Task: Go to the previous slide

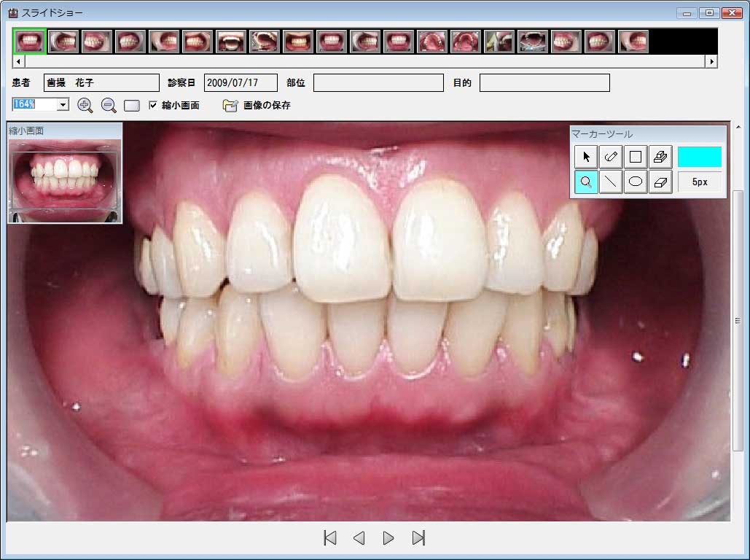Action: [359, 538]
